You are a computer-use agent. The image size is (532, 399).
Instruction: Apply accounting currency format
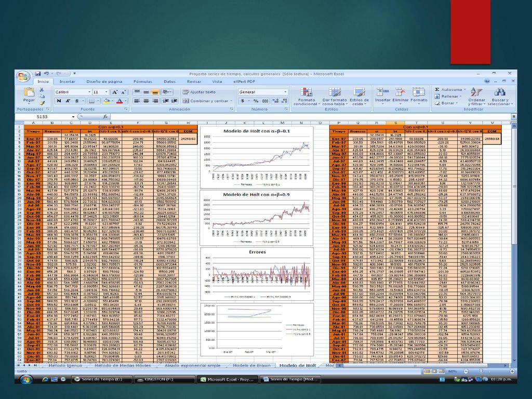242,101
